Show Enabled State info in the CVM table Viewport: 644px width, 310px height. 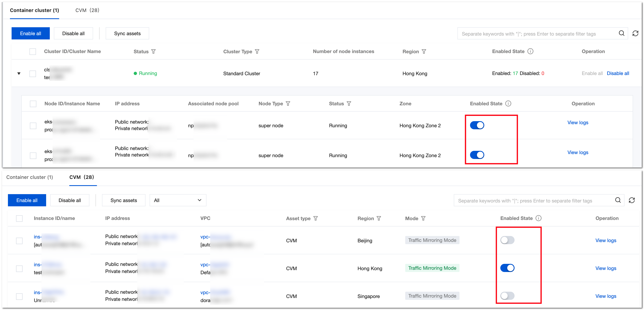tap(539, 218)
